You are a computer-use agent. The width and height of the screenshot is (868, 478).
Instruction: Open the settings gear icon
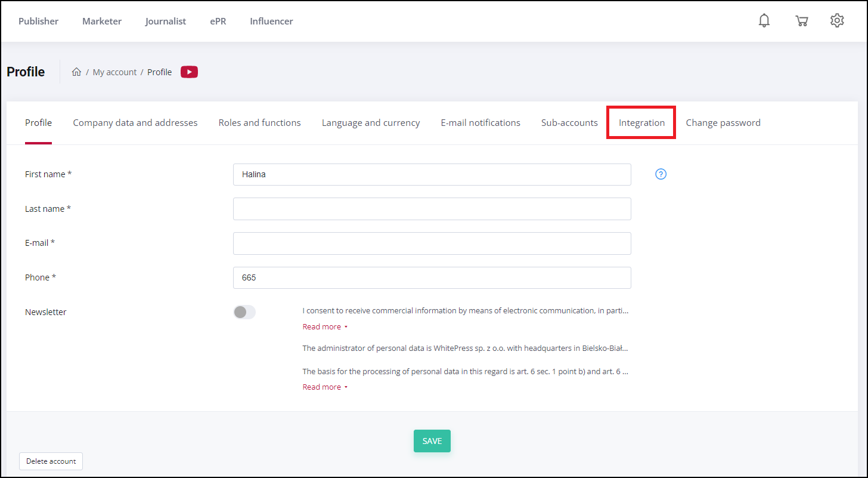(x=837, y=21)
